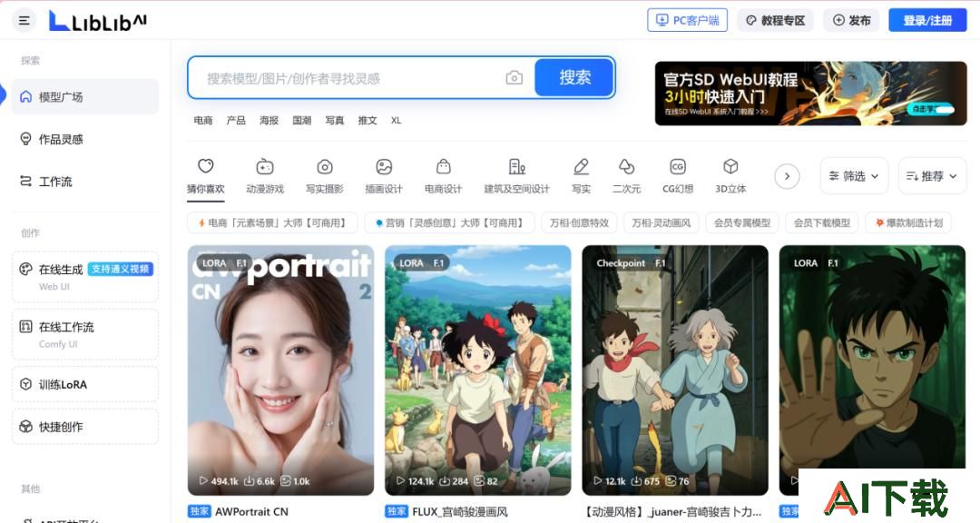The width and height of the screenshot is (980, 523).
Task: Click the 登录/注册 button
Action: click(927, 21)
